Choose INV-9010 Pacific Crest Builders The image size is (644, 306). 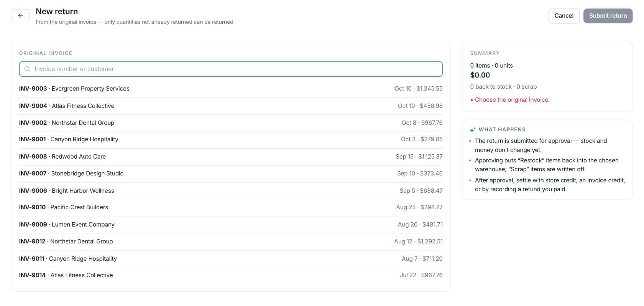click(231, 207)
